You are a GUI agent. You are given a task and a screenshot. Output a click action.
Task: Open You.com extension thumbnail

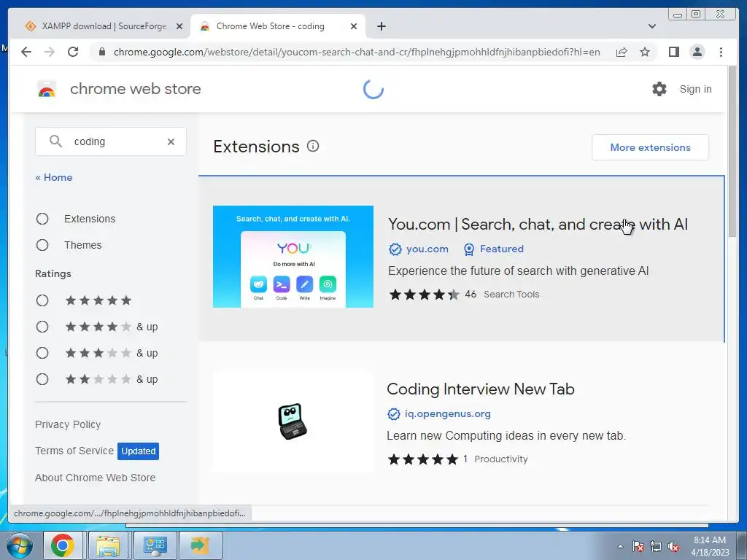point(293,257)
